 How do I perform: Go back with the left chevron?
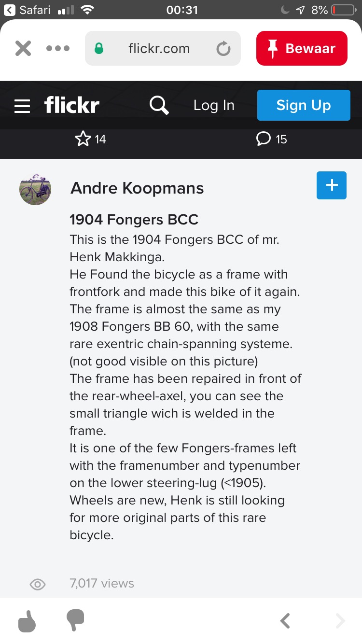pos(285,621)
